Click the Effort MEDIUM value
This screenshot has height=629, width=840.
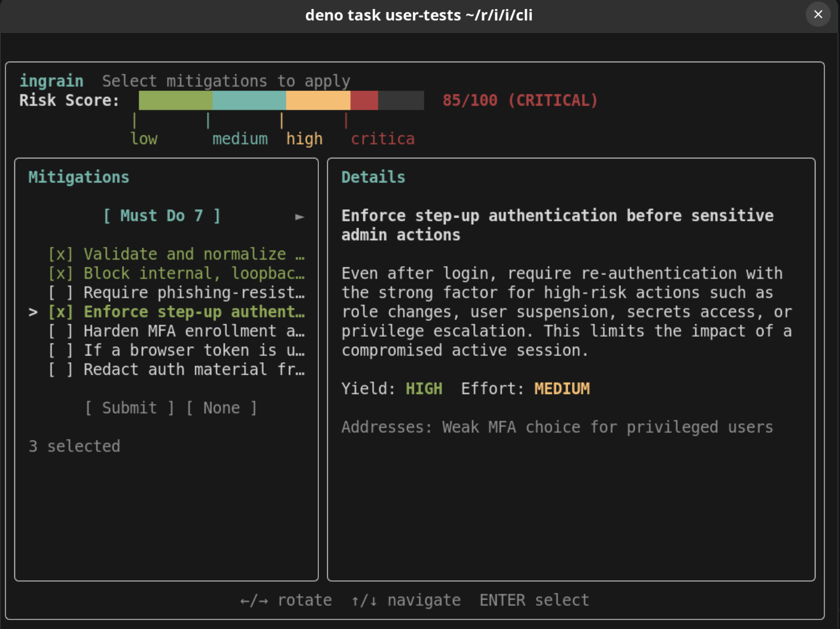coord(562,389)
